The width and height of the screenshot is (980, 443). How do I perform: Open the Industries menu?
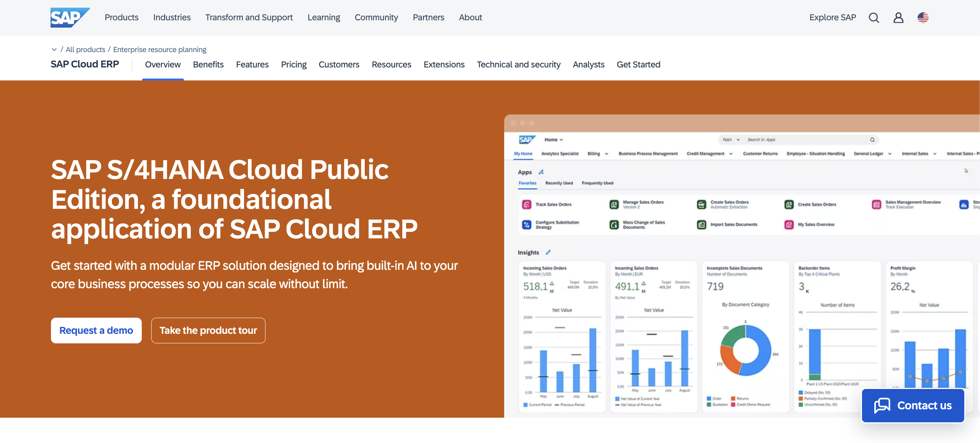click(172, 18)
